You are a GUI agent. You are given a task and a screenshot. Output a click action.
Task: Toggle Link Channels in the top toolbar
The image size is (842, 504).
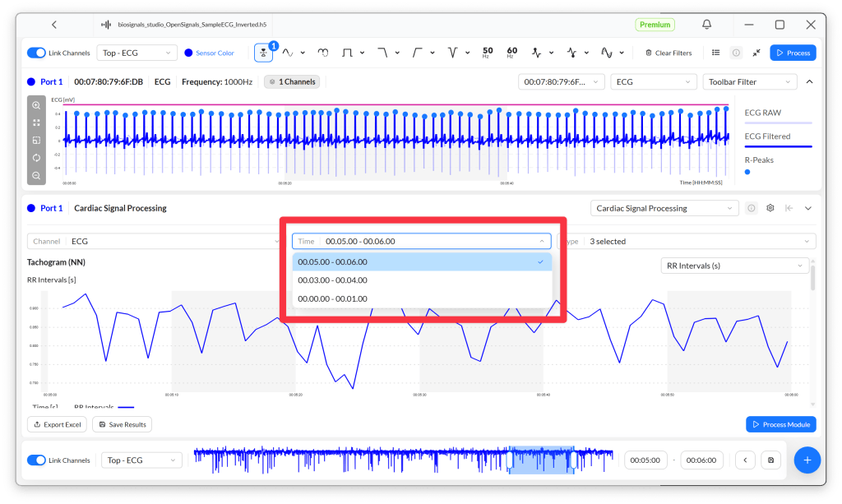[36, 53]
